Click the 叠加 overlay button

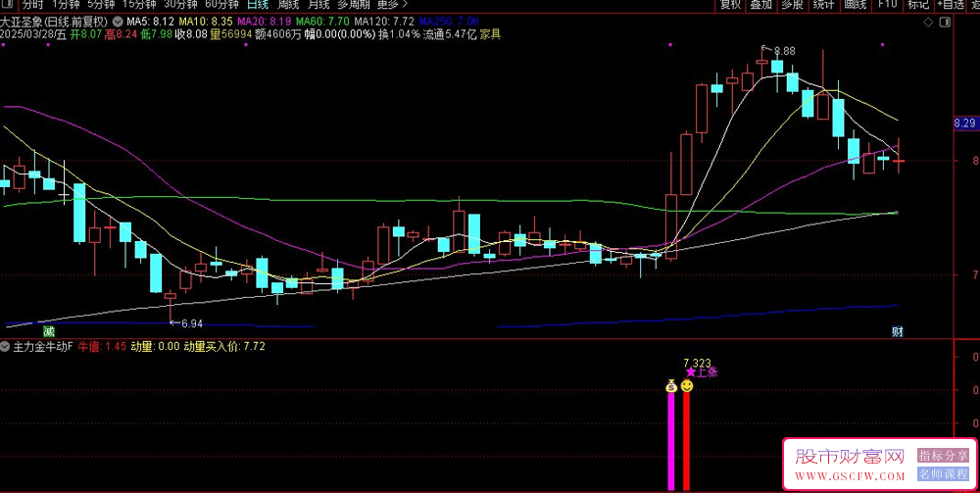coord(761,4)
